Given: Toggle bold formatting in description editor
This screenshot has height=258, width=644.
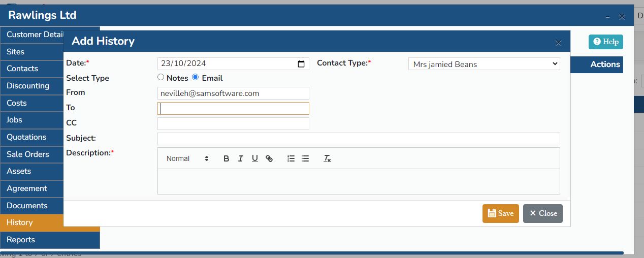Looking at the screenshot, I should tap(227, 158).
